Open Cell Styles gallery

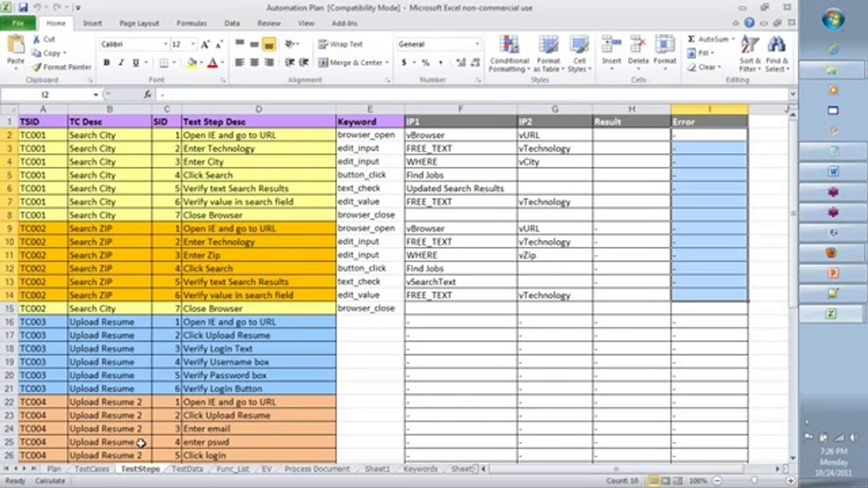578,54
